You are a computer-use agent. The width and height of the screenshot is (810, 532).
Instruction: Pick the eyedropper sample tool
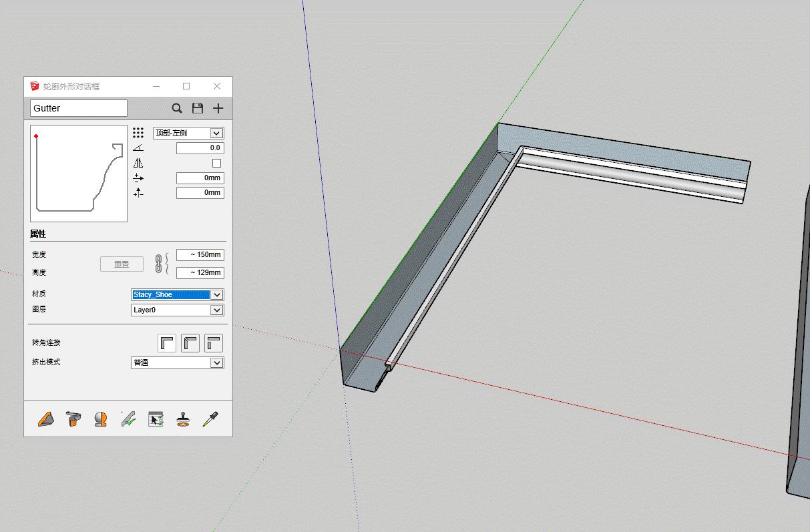[x=210, y=419]
